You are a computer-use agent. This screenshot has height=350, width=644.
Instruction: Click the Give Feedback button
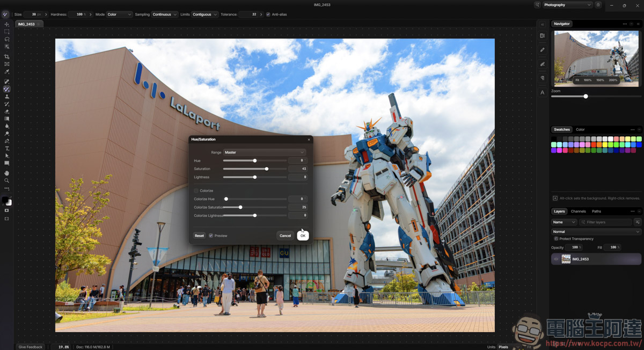[x=31, y=347]
